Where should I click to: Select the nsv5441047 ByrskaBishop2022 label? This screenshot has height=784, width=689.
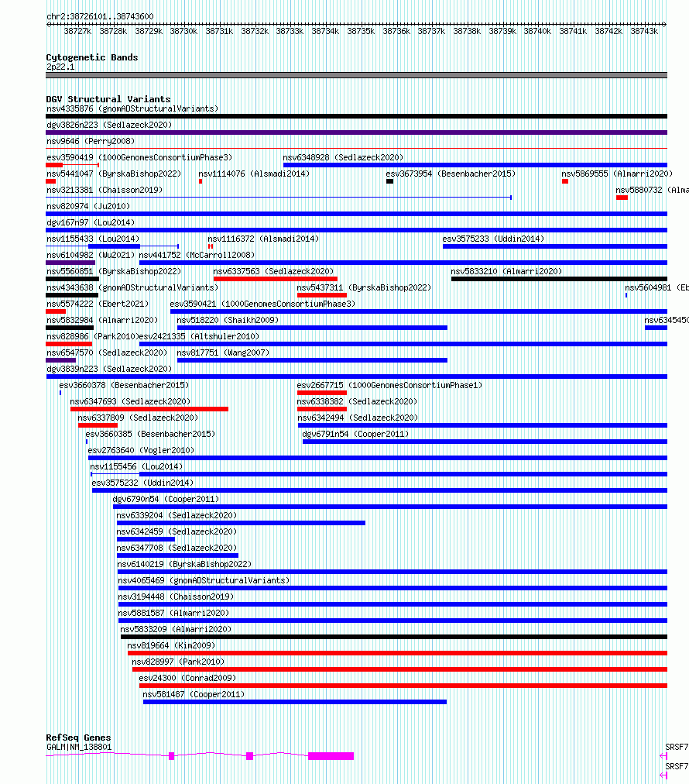pyautogui.click(x=114, y=174)
